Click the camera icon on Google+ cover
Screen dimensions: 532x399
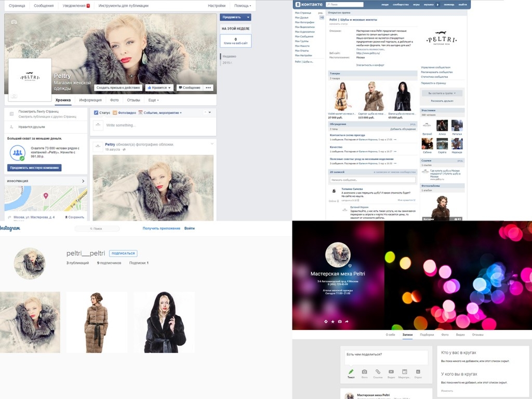coord(340,321)
